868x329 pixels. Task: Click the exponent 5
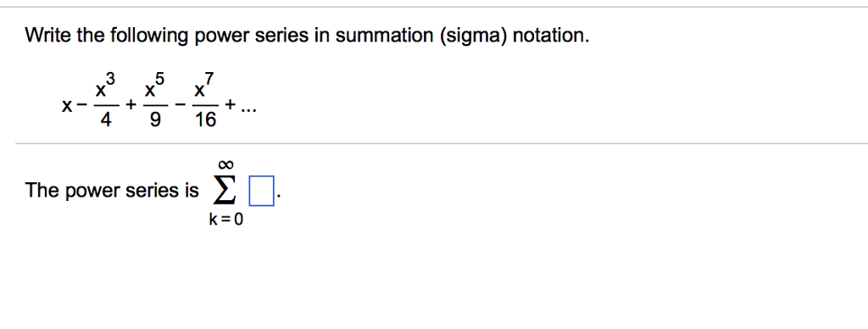[160, 79]
